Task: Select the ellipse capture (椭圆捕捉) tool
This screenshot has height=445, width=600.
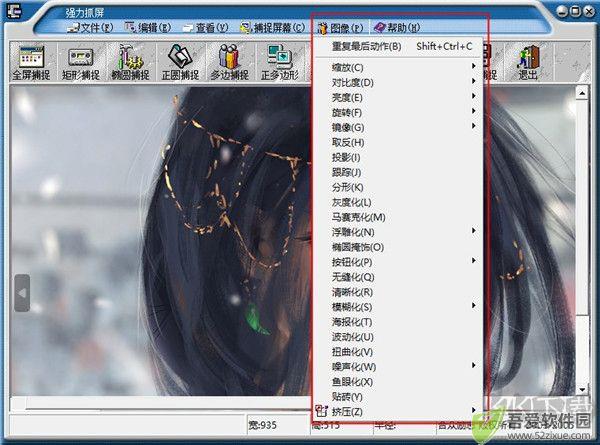Action: click(x=130, y=62)
